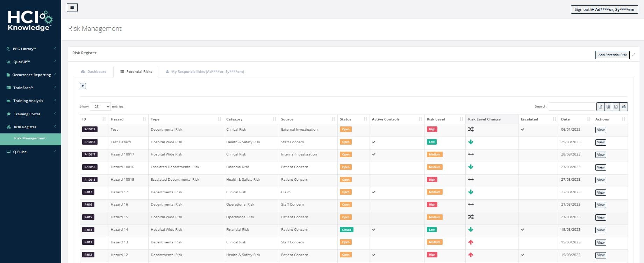Image resolution: width=644 pixels, height=263 pixels.
Task: Expand the PPG Library sidebar menu
Action: [x=31, y=49]
